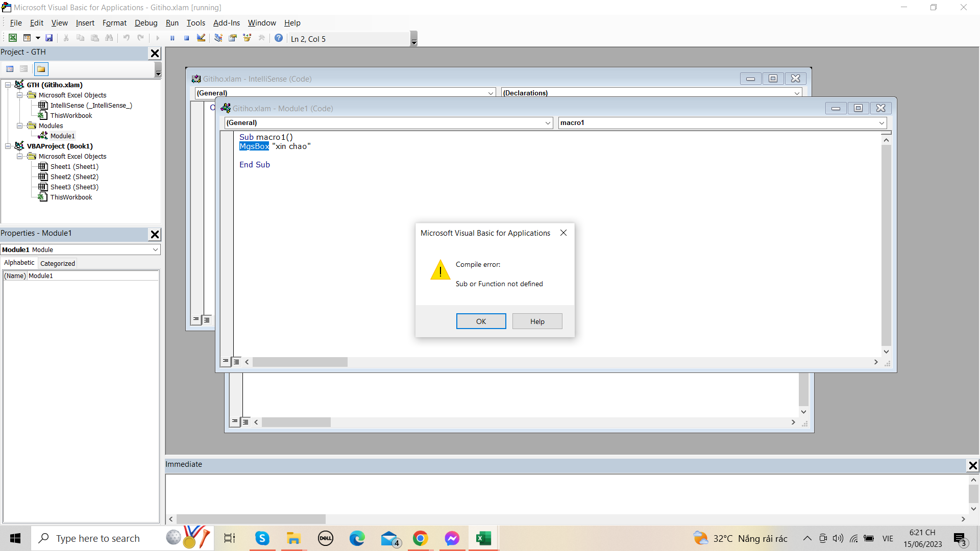Click Procedure View button in Module1 window
The height and width of the screenshot is (551, 980).
226,362
